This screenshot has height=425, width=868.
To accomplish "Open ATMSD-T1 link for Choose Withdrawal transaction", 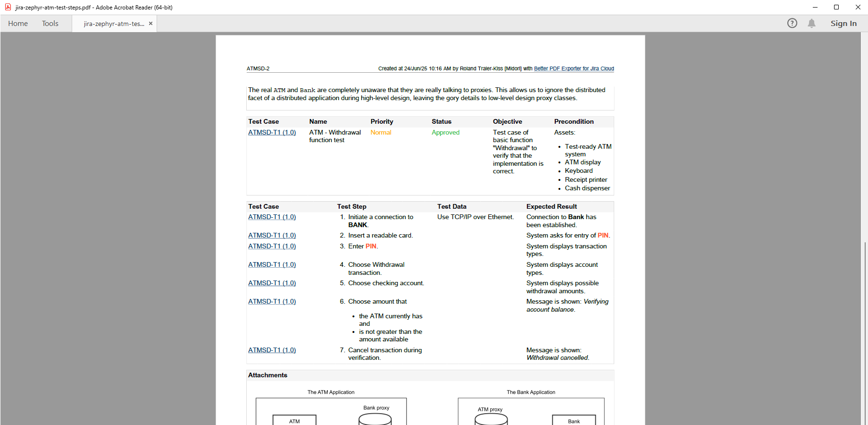I will point(272,265).
